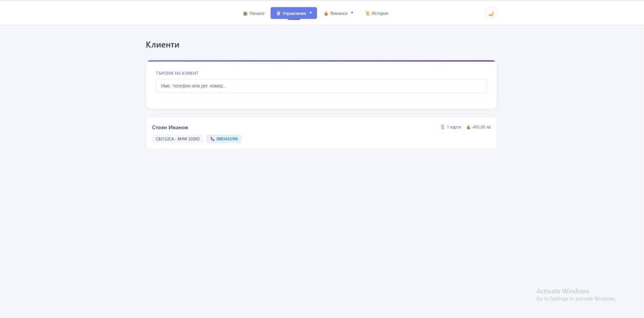
Task: Focus the client search field
Action: 321,86
